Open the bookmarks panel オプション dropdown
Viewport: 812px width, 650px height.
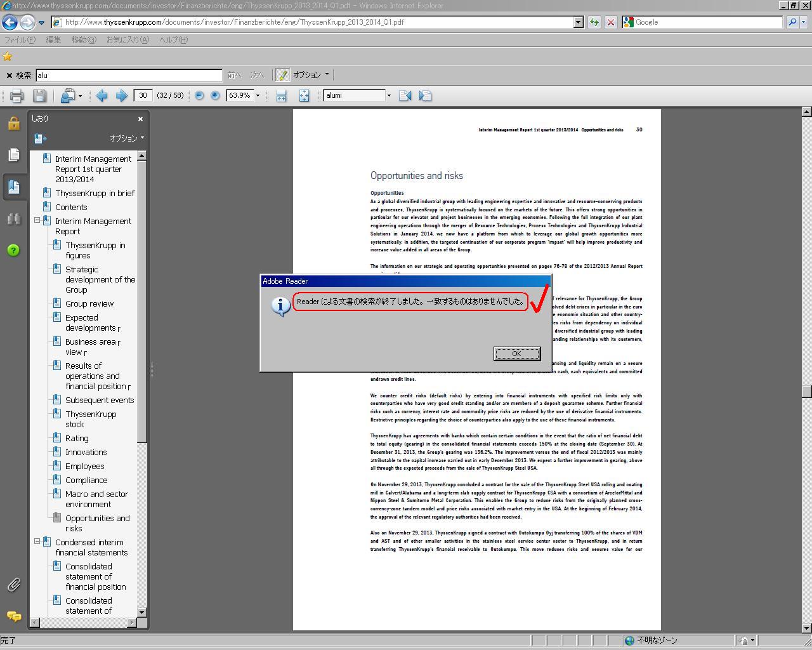[127, 138]
